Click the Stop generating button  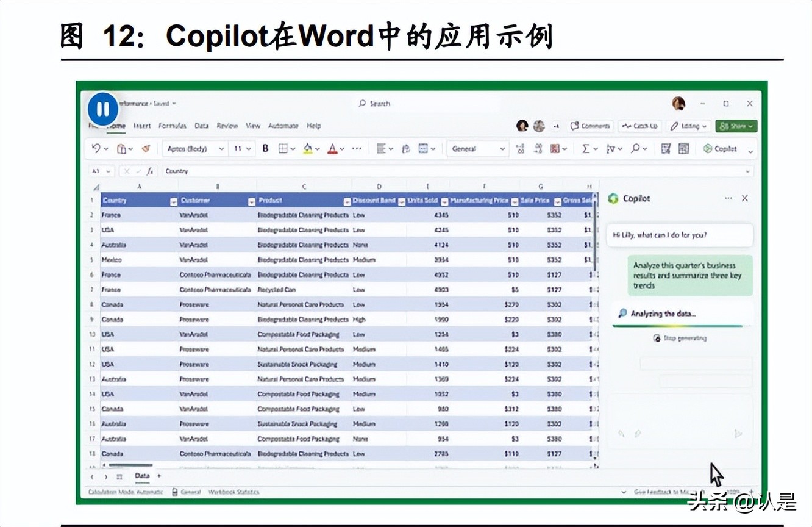click(x=680, y=338)
